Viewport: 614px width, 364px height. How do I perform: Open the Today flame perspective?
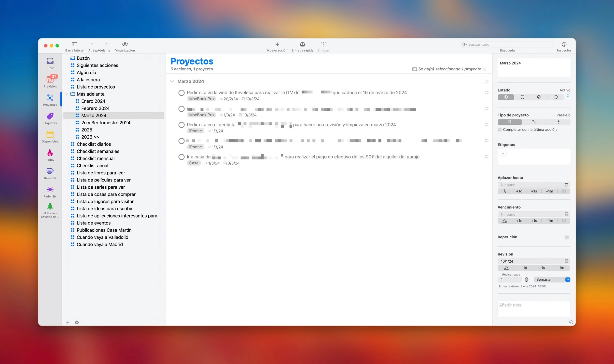[x=50, y=153]
